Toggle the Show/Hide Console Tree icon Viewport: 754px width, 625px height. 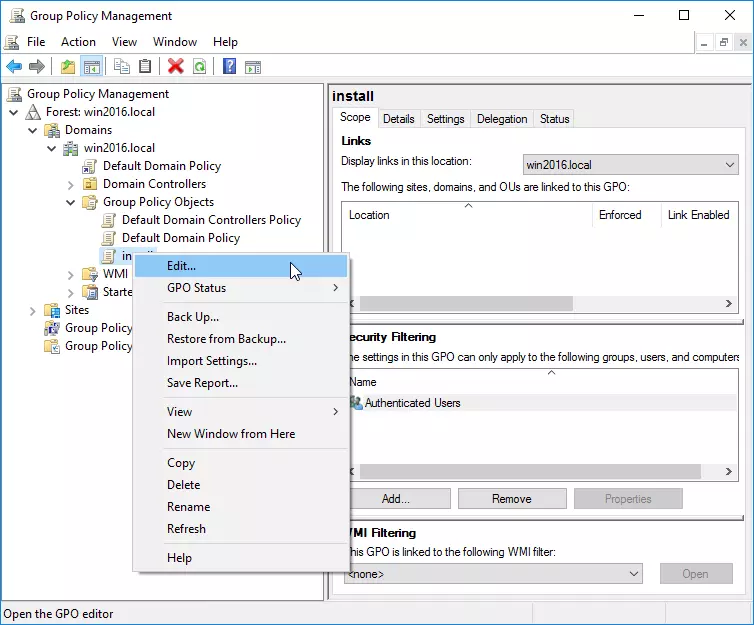pyautogui.click(x=92, y=67)
